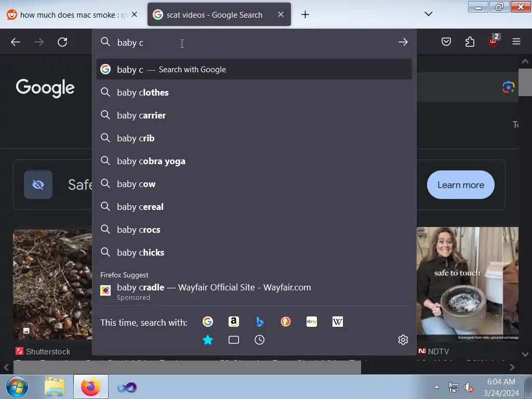Open search settings gear icon
This screenshot has height=399, width=532.
pos(403,340)
